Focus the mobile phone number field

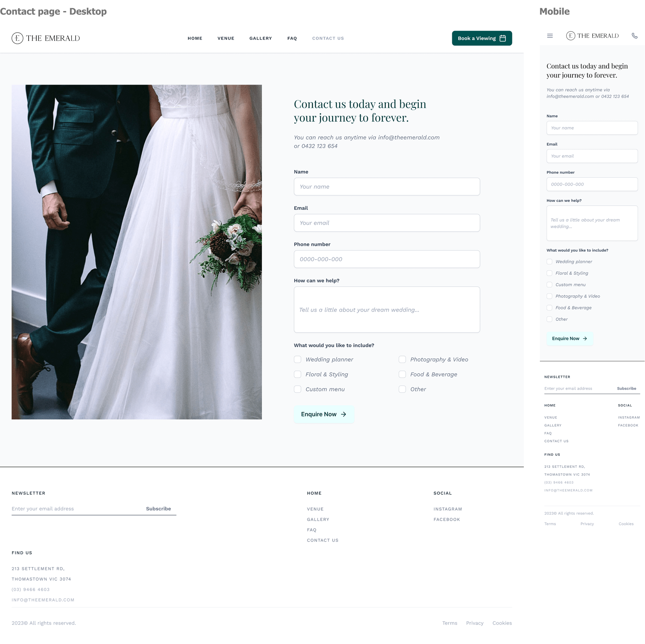click(592, 184)
